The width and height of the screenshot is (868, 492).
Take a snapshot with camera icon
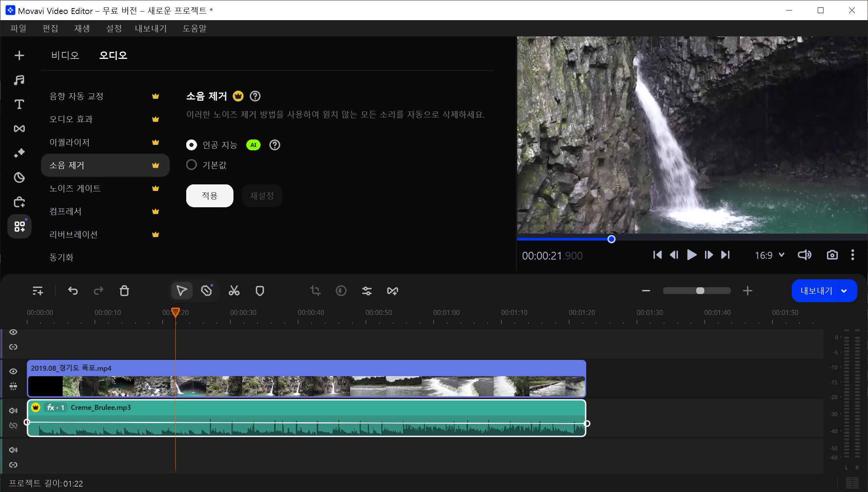(x=832, y=255)
